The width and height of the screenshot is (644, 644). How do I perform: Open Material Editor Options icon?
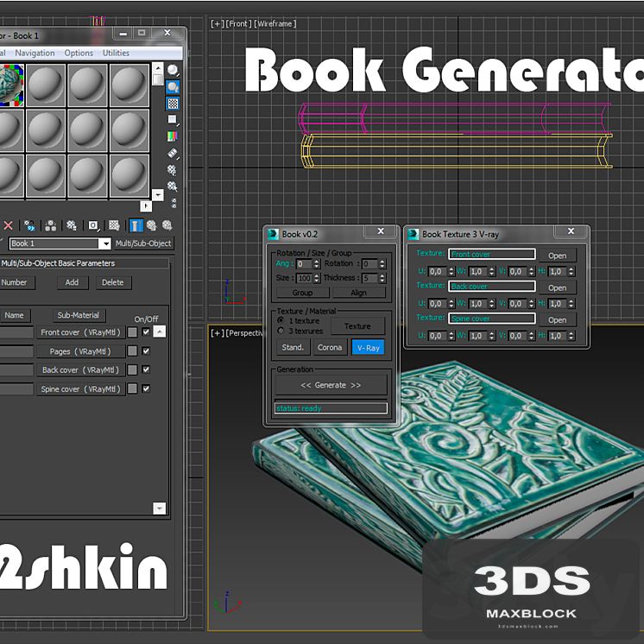coord(173,169)
